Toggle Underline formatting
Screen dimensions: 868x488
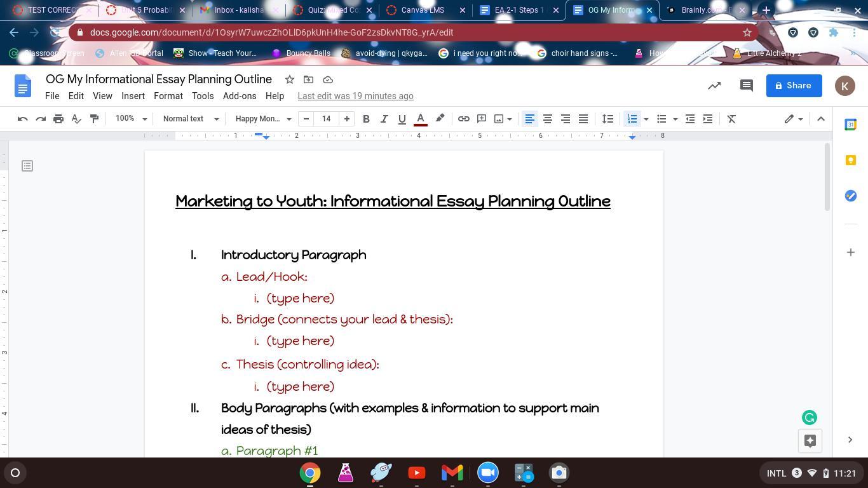coord(402,119)
